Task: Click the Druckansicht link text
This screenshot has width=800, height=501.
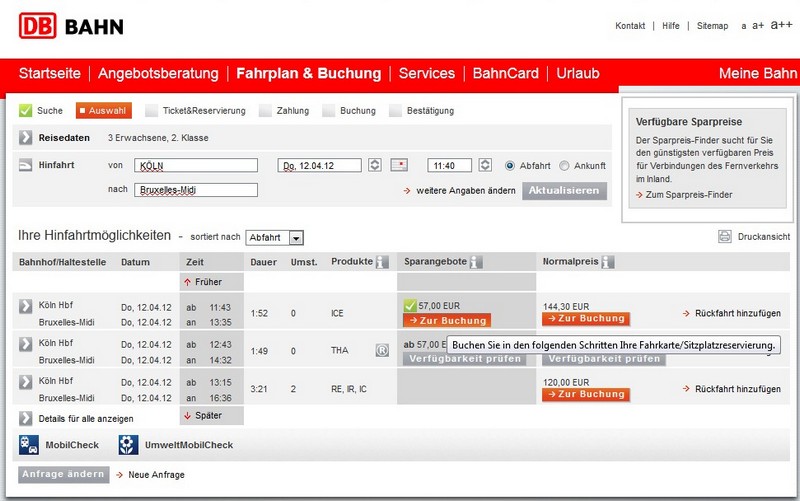Action: pyautogui.click(x=764, y=237)
